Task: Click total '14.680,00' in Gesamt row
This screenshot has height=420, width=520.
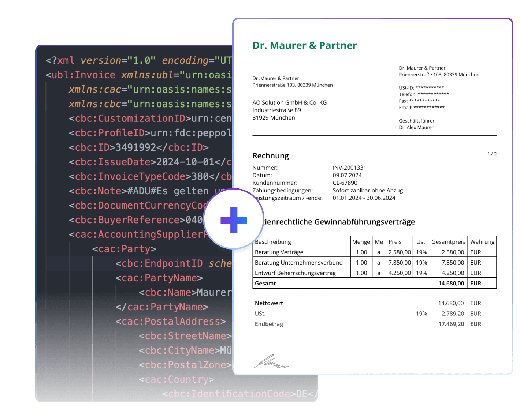Action: coord(451,284)
